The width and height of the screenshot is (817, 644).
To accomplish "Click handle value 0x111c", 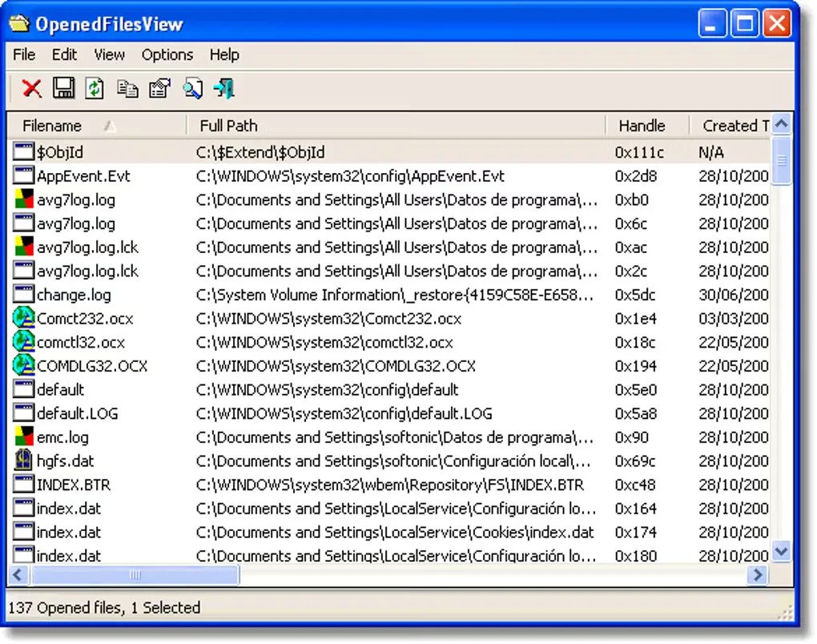I will point(639,152).
